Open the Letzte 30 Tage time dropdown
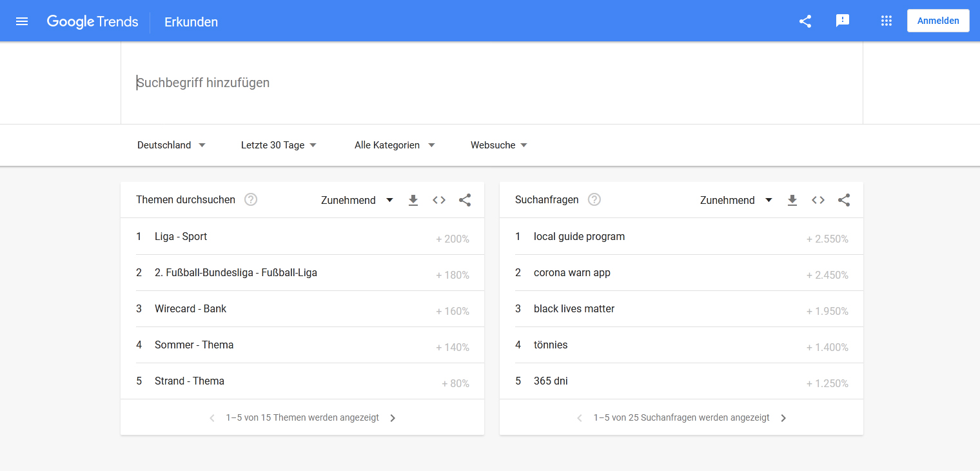 pos(279,145)
